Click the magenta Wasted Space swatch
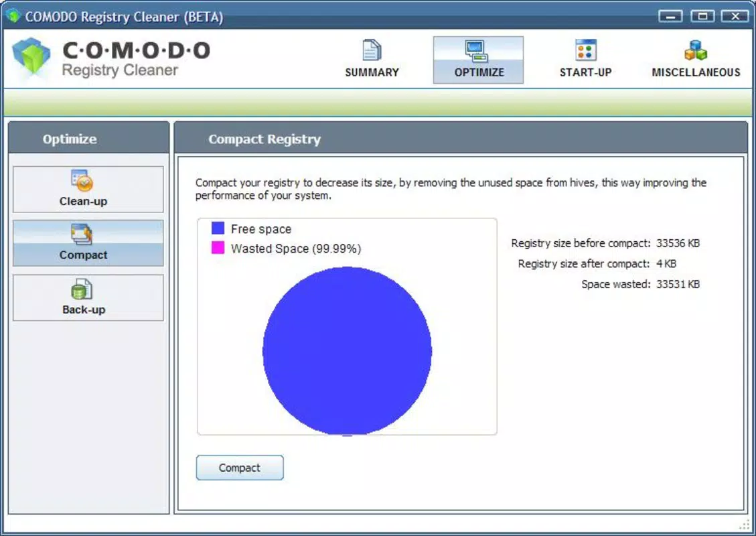The image size is (756, 536). click(x=218, y=247)
